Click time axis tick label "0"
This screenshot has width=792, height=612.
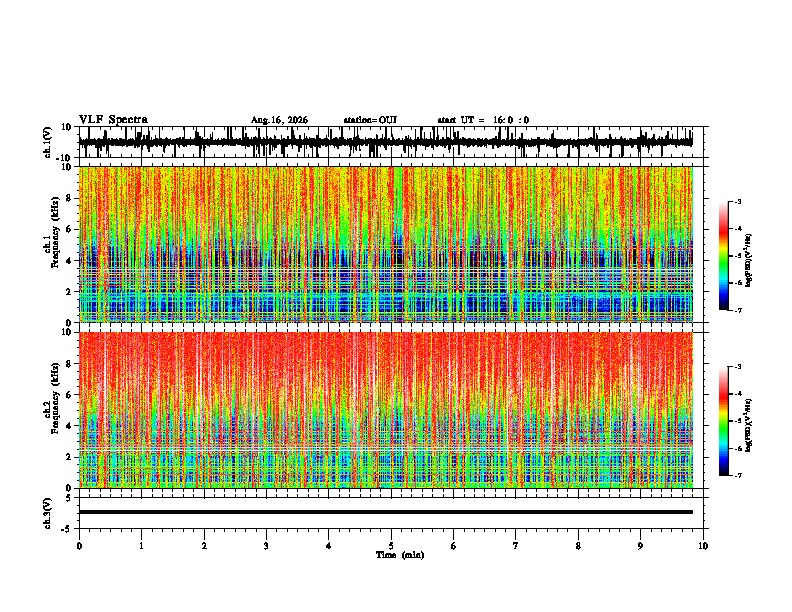click(79, 546)
